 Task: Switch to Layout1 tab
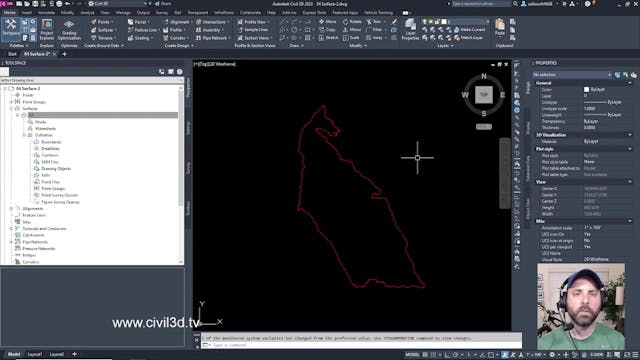click(x=35, y=354)
